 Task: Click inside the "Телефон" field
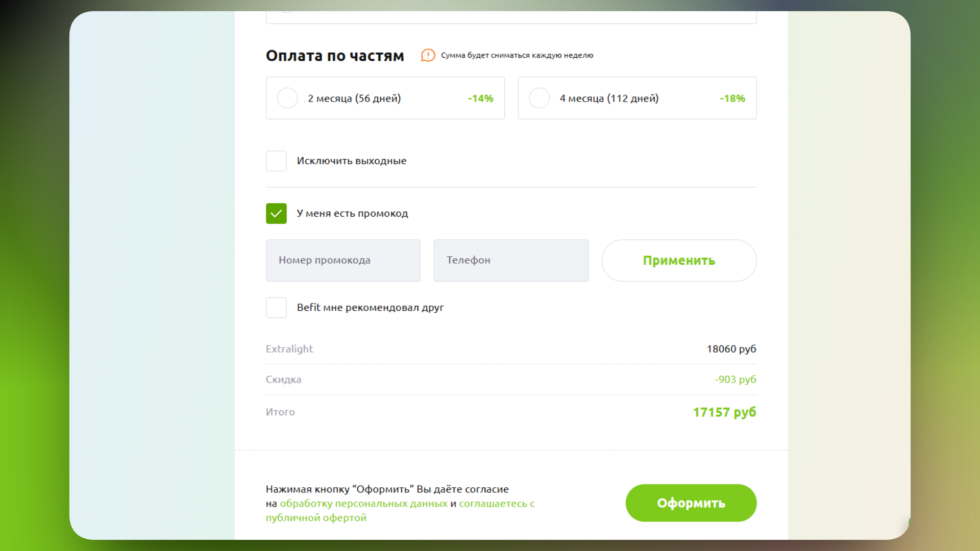pos(510,260)
